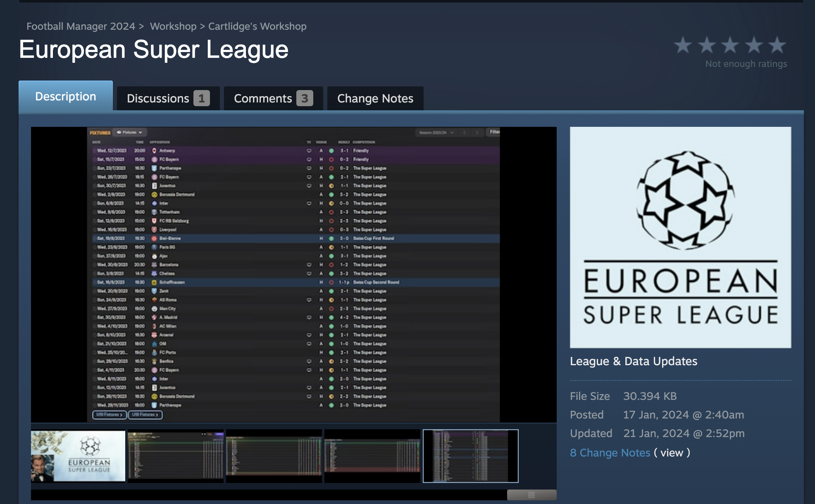Open the Football Manager 2024 breadcrumb link
Image resolution: width=815 pixels, height=504 pixels.
[81, 26]
